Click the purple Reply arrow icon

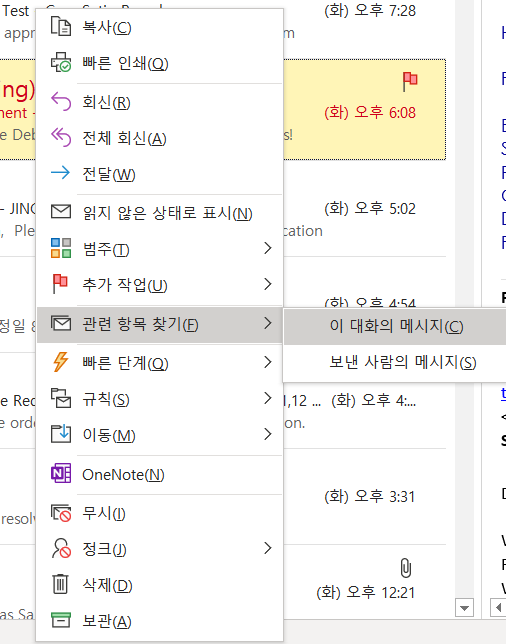[61, 101]
